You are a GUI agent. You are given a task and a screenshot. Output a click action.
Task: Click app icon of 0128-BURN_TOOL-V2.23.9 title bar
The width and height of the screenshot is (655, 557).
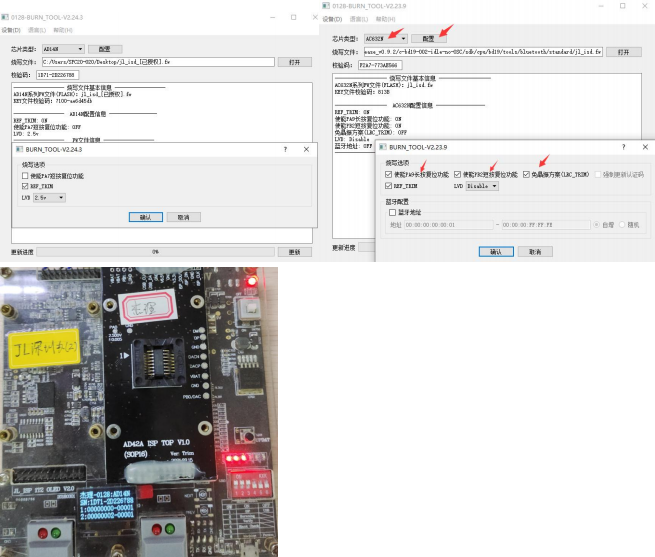(x=326, y=6)
